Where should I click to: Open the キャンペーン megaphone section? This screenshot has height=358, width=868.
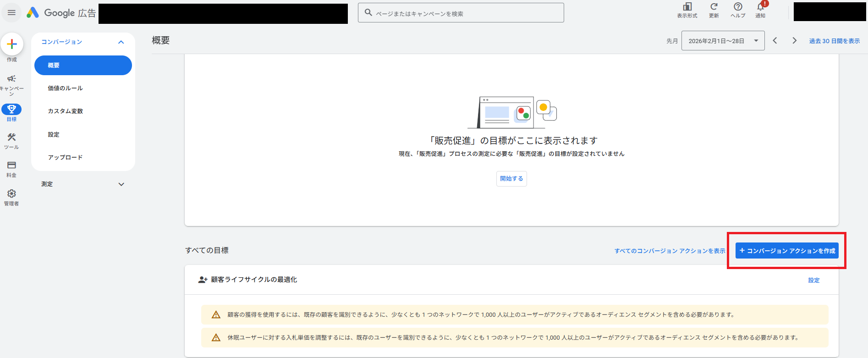pos(12,79)
